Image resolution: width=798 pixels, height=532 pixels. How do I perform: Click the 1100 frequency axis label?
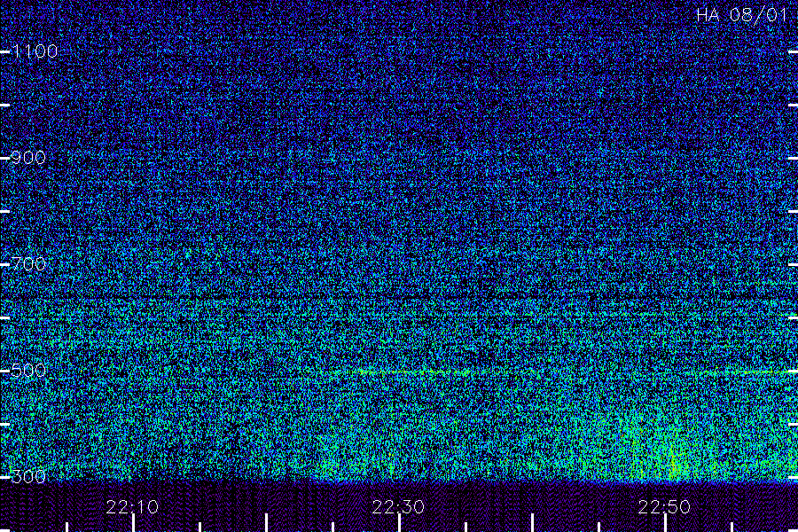point(35,51)
